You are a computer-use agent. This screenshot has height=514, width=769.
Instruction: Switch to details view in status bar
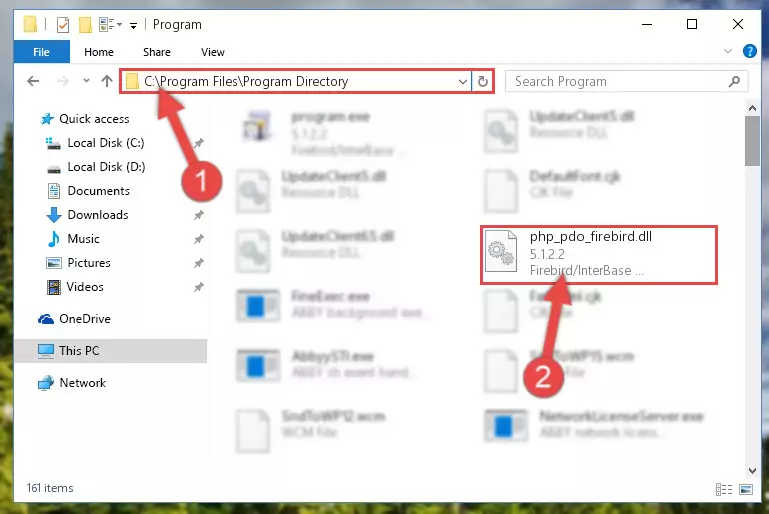click(x=724, y=489)
